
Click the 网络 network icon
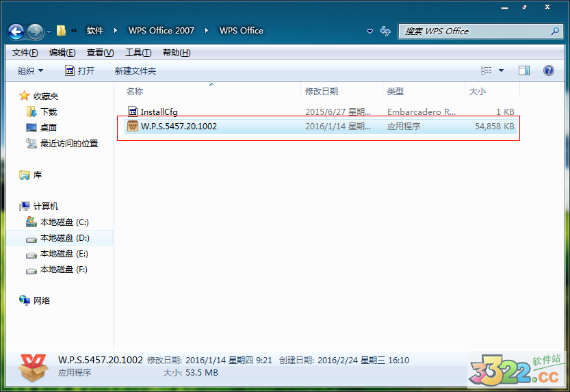click(25, 300)
